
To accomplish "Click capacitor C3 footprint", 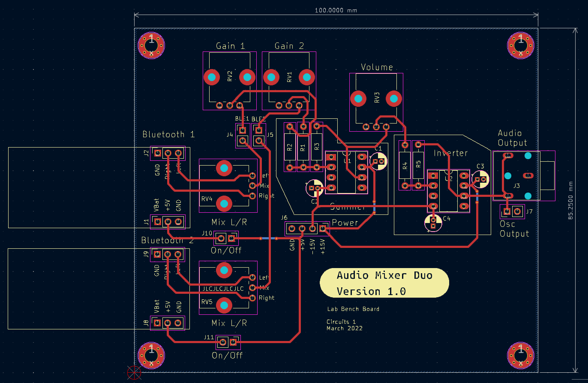I will click(x=480, y=178).
